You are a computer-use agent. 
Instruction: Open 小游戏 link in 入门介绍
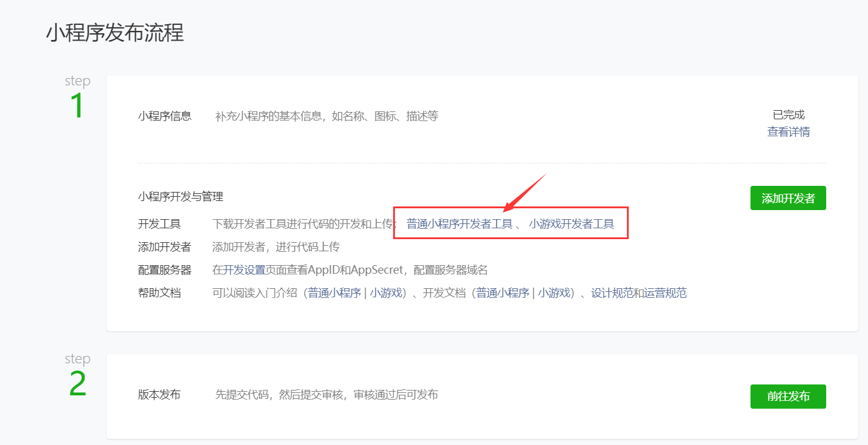point(386,293)
